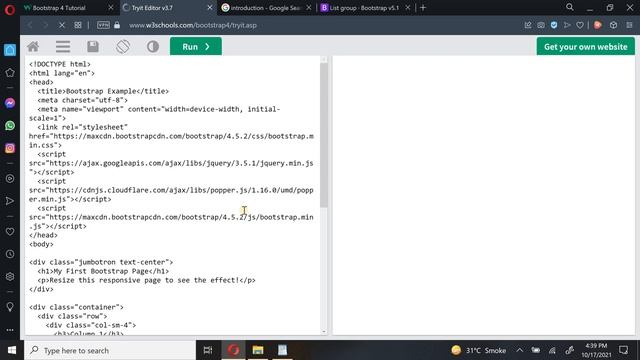Open sidebar three-dots setup menu
This screenshot has height=360, width=640.
click(x=10, y=329)
